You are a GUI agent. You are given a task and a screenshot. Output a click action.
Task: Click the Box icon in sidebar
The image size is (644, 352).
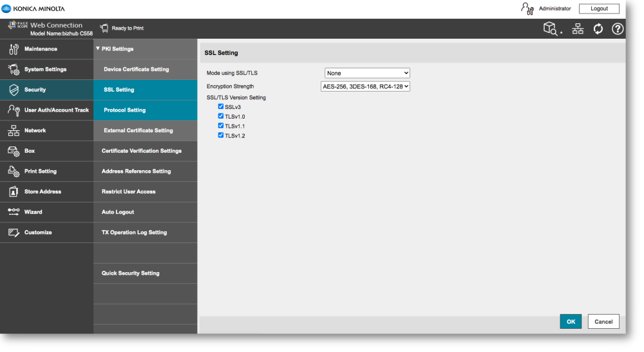(14, 151)
